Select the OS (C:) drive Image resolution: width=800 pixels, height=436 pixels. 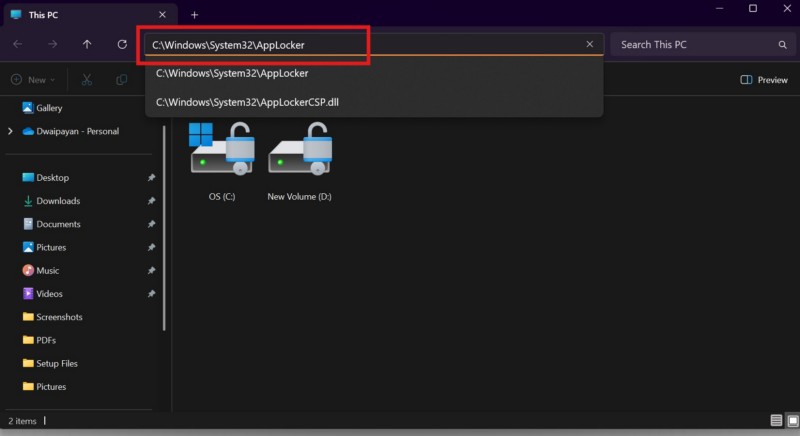pyautogui.click(x=222, y=161)
